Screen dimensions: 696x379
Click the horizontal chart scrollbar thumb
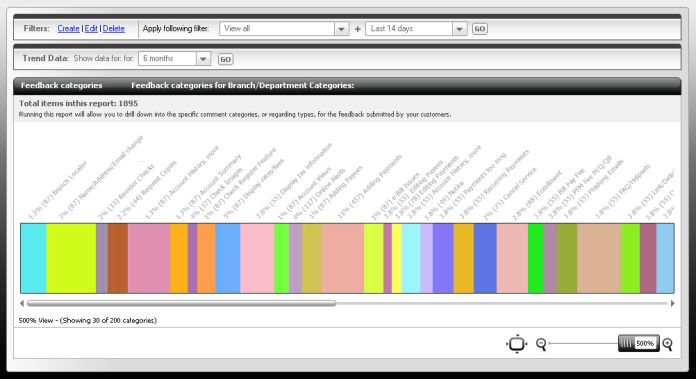[182, 303]
